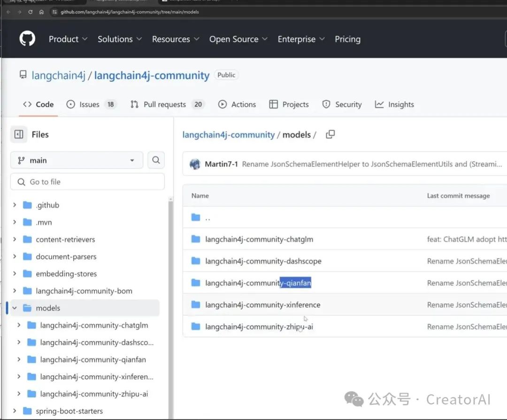Open the Enterprise menu
This screenshot has width=507, height=420.
coord(301,39)
